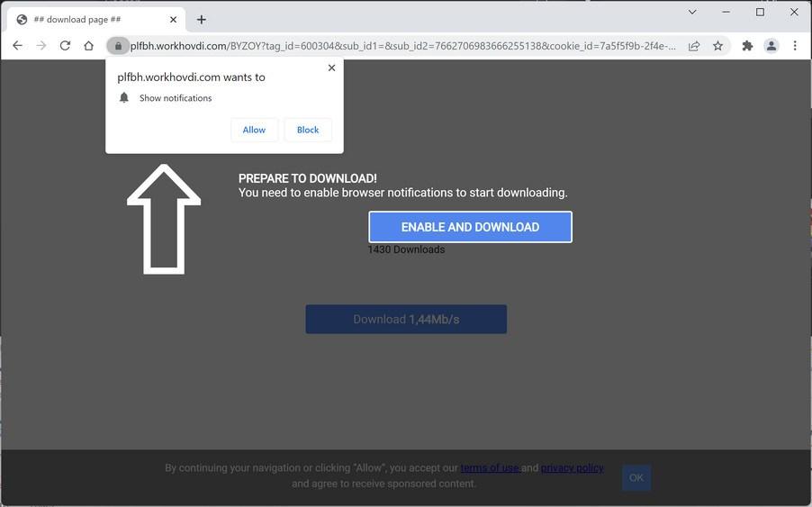
Task: Open the terms of use link
Action: (x=490, y=467)
